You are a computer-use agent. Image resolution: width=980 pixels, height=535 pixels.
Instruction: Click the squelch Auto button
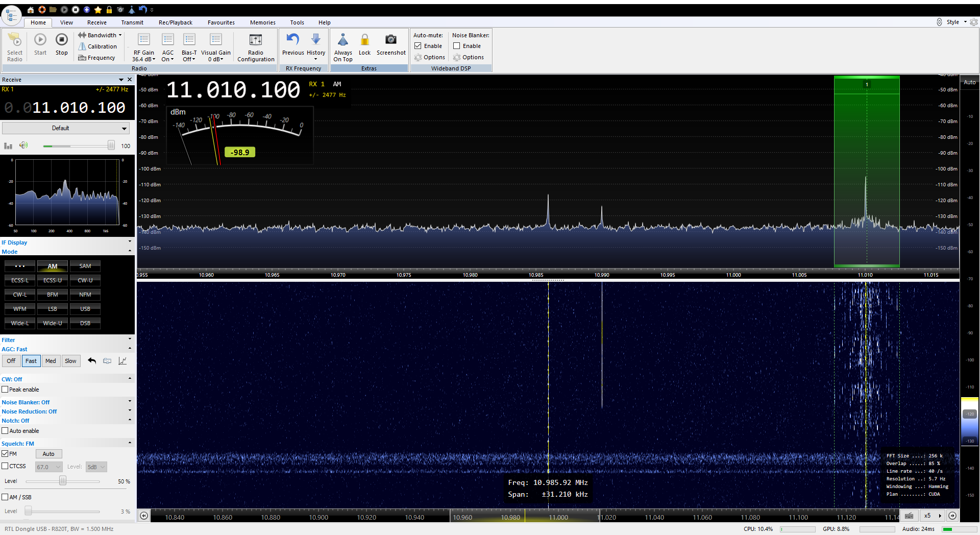(48, 454)
